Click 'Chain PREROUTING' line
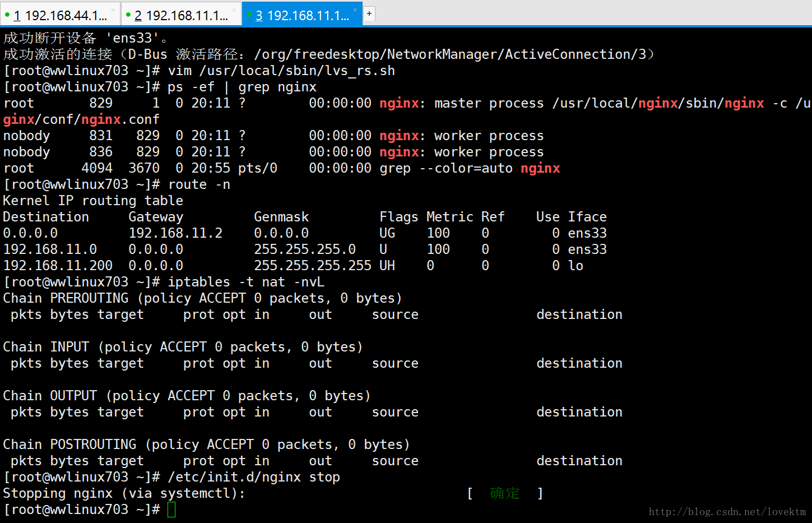Image resolution: width=812 pixels, height=523 pixels. tap(202, 298)
